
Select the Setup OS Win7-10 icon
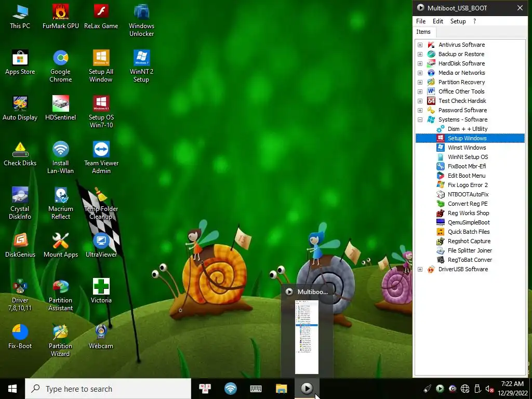(x=101, y=112)
